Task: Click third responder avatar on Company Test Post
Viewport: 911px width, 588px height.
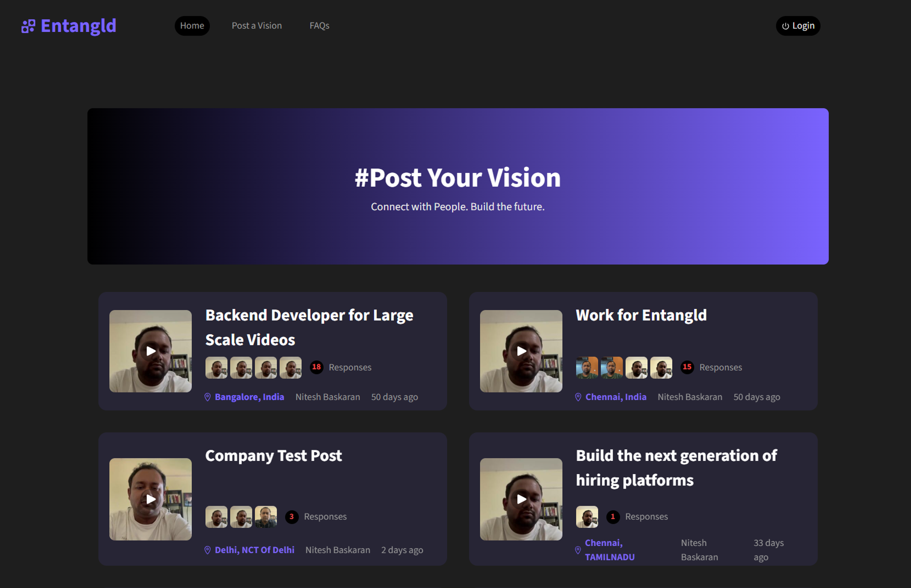Action: click(266, 517)
